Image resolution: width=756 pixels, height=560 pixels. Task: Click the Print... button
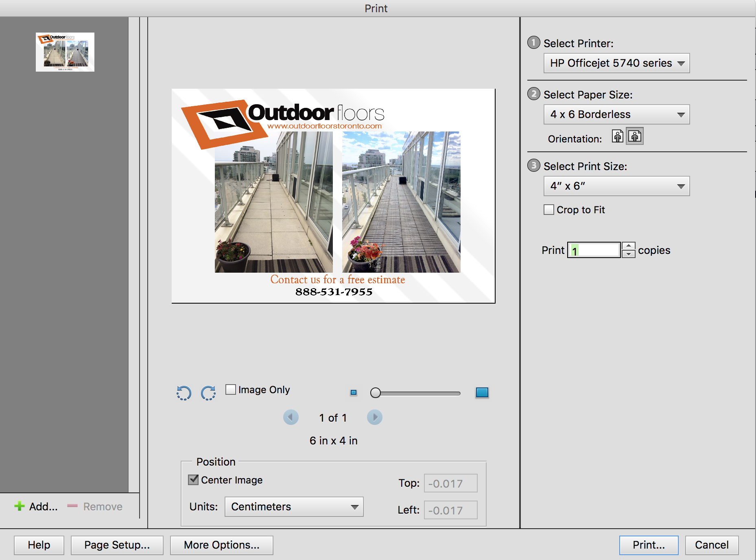[649, 545]
